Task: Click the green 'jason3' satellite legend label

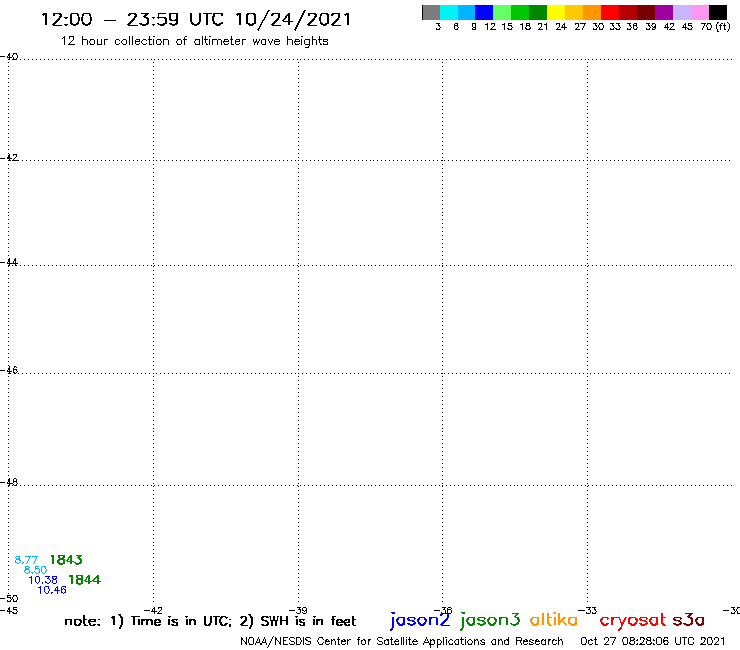Action: pyautogui.click(x=490, y=620)
